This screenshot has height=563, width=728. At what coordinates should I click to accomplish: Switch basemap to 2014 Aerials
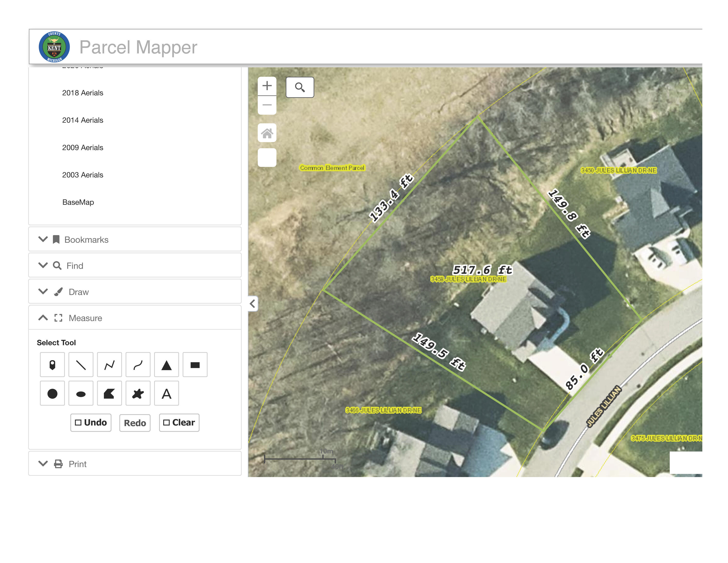(x=83, y=120)
